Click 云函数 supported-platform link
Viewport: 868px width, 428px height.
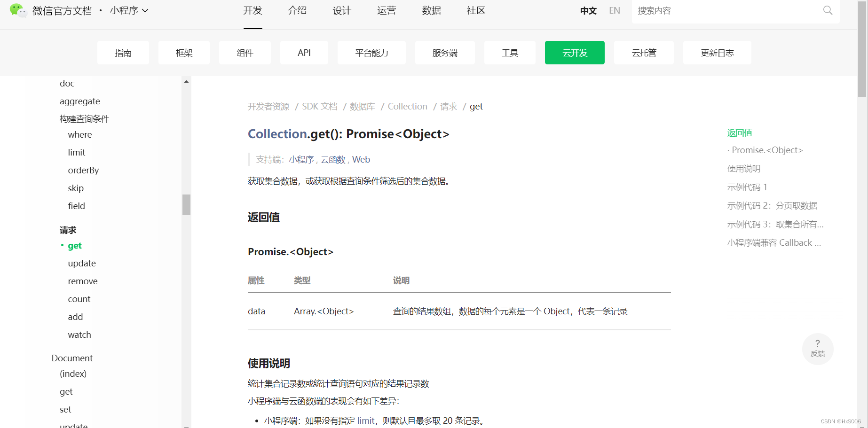pos(333,159)
